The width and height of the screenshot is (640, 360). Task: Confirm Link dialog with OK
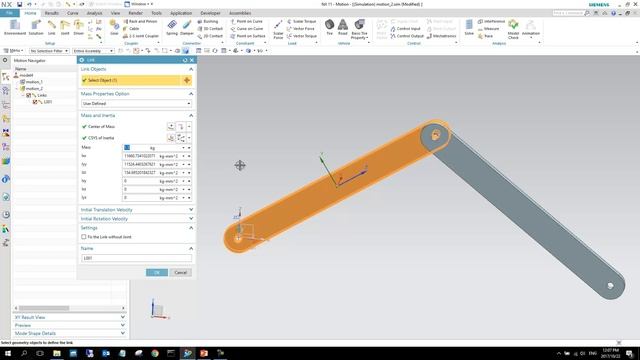(157, 273)
